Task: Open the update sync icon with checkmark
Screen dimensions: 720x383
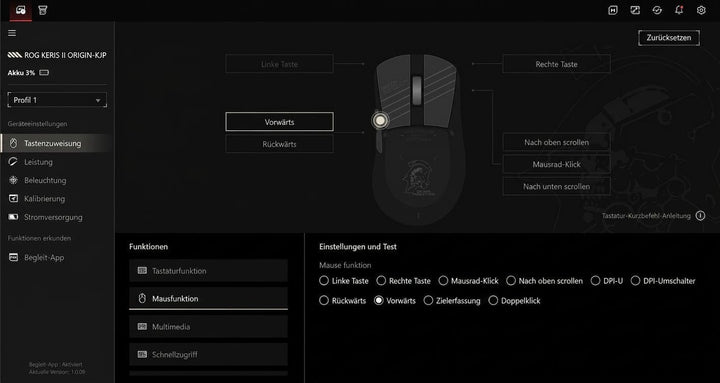Action: (x=657, y=10)
